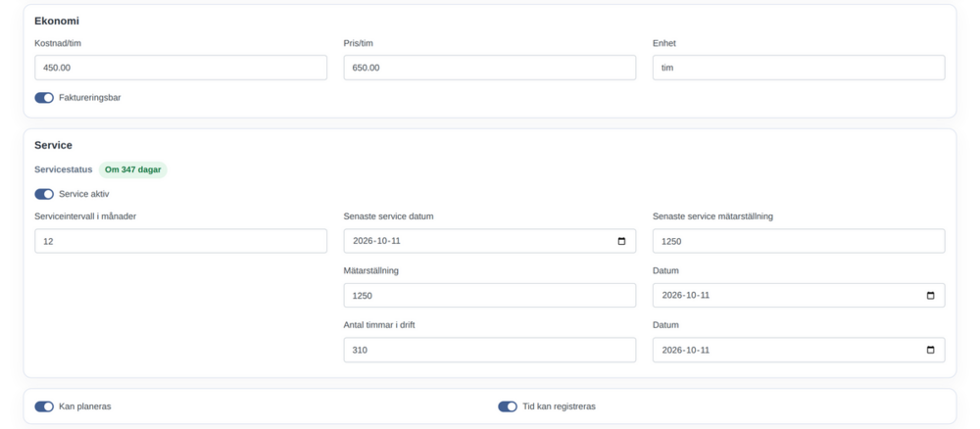
Task: Edit the Serviceintervall i månader field
Action: tap(180, 241)
